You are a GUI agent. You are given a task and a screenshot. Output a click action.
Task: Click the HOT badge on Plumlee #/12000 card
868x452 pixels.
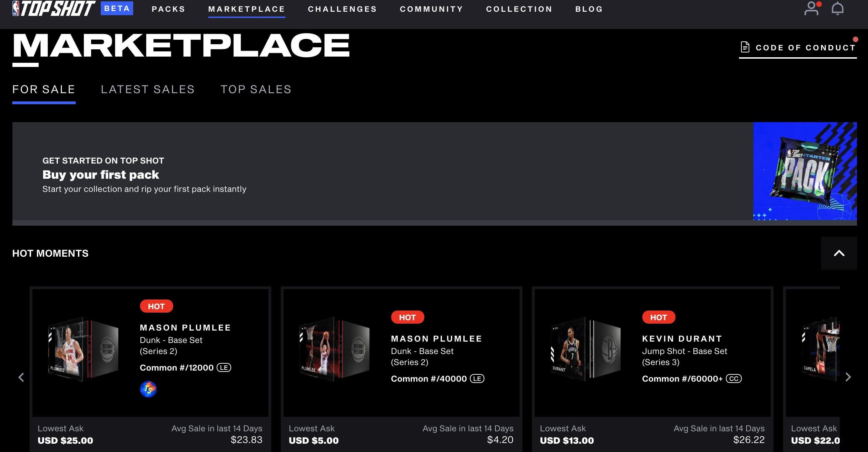pos(156,306)
